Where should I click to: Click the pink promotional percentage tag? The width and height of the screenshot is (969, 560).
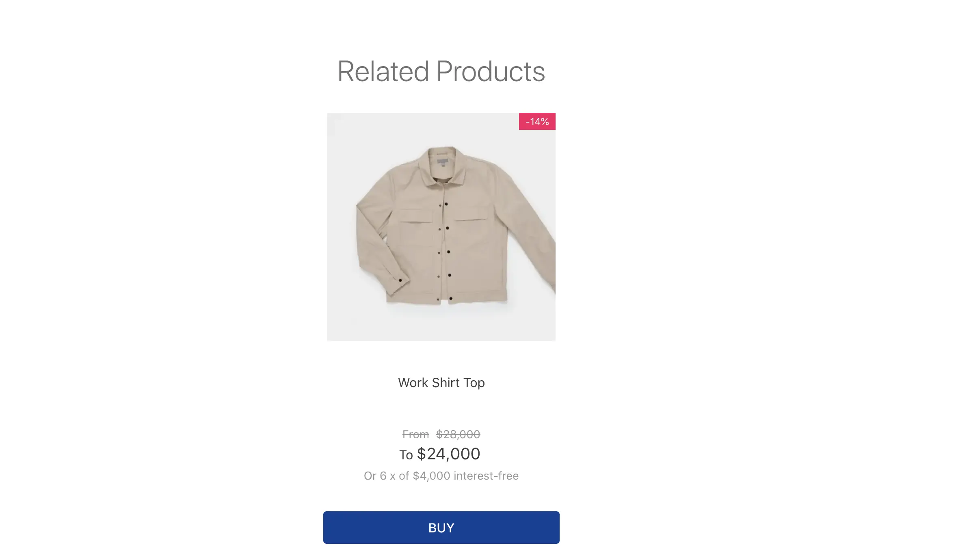[536, 121]
